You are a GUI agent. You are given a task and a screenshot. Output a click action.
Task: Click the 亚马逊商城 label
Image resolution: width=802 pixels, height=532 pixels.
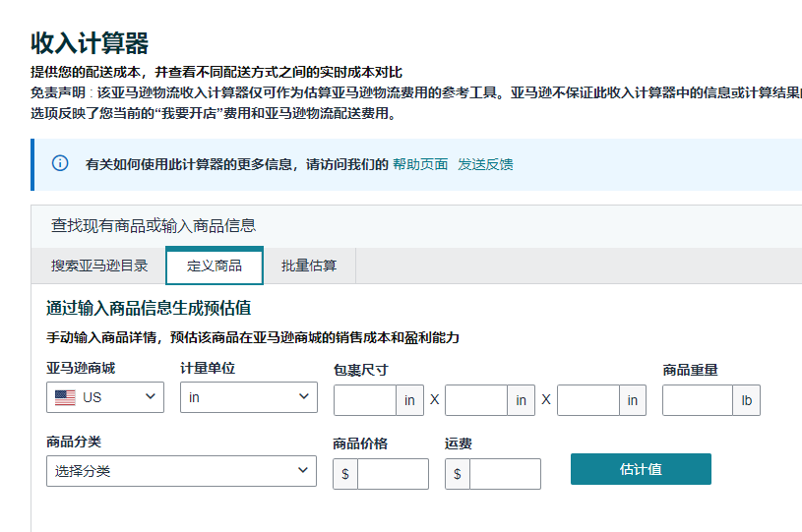click(81, 368)
